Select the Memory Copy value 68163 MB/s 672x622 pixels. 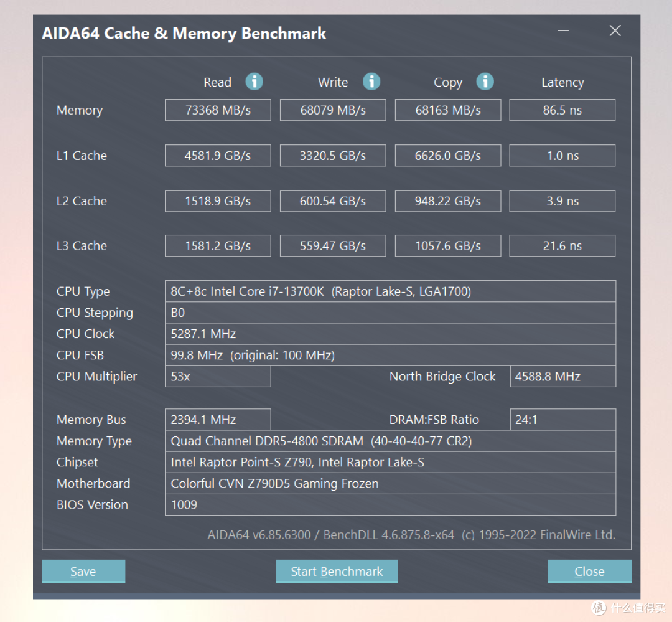click(448, 110)
